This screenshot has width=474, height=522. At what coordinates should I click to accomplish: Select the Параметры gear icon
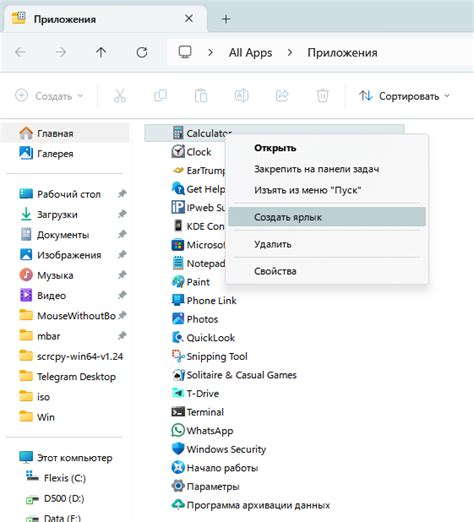coord(178,486)
